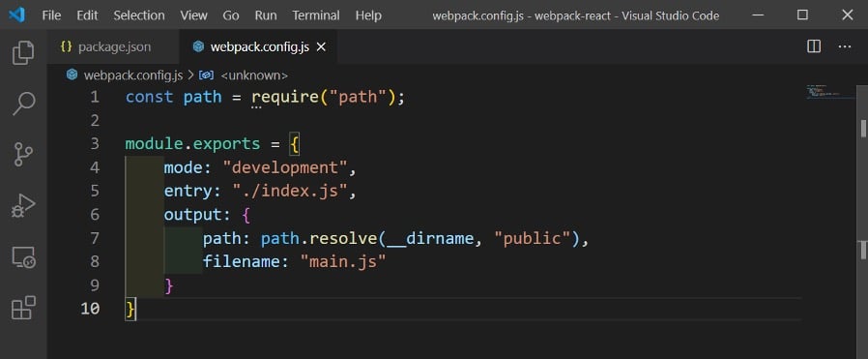Image resolution: width=868 pixels, height=359 pixels.
Task: Click the VS Code logo icon
Action: 16,15
